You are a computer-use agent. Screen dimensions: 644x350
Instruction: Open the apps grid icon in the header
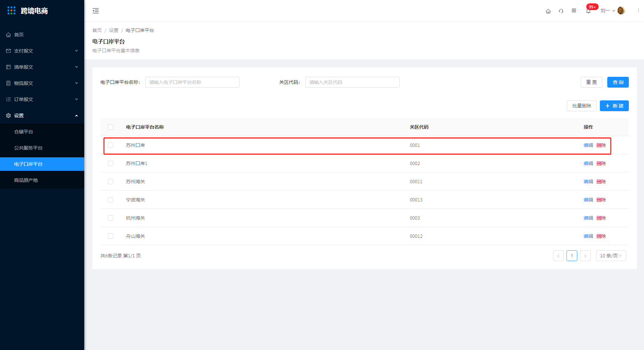coord(574,11)
